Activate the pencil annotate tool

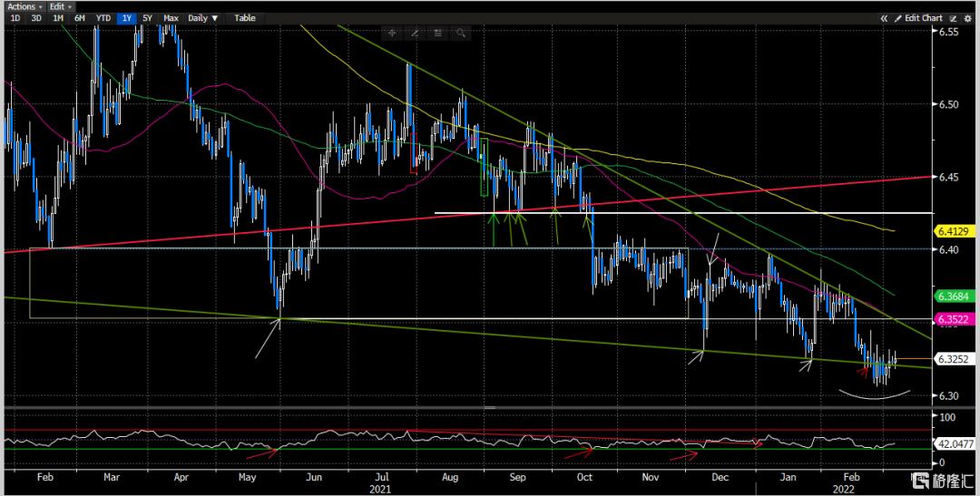pos(415,33)
